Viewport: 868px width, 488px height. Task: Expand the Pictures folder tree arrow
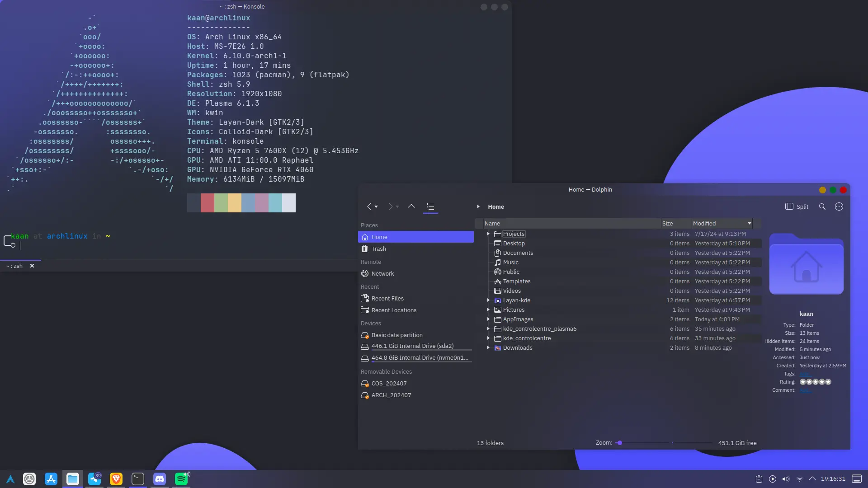(488, 310)
